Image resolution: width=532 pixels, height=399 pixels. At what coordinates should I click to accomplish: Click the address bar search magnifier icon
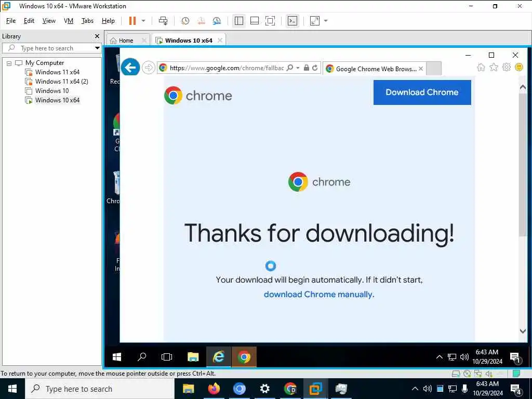[x=290, y=68]
